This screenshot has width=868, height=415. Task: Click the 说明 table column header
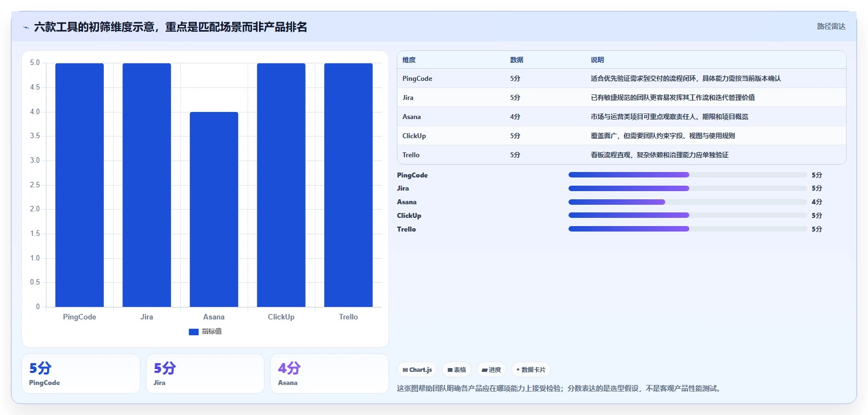pyautogui.click(x=597, y=60)
